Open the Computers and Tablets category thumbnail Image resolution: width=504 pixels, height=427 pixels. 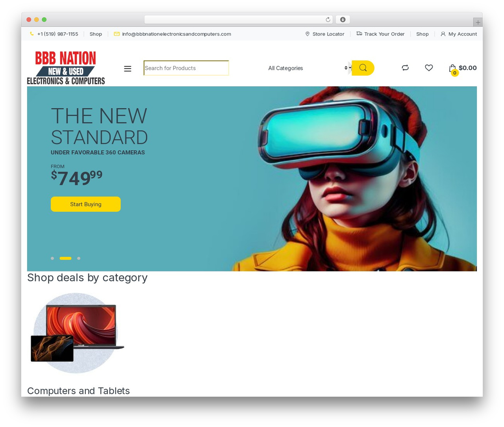77,333
